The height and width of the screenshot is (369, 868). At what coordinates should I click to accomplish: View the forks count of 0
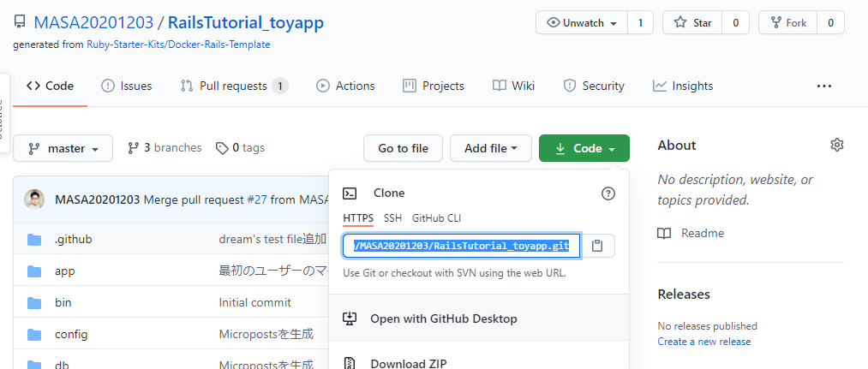[x=830, y=22]
